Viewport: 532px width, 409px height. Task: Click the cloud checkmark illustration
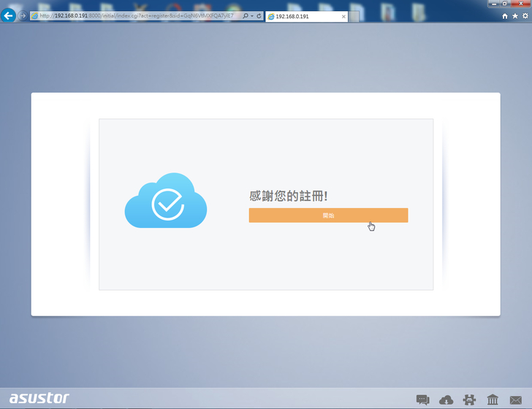[x=166, y=200]
